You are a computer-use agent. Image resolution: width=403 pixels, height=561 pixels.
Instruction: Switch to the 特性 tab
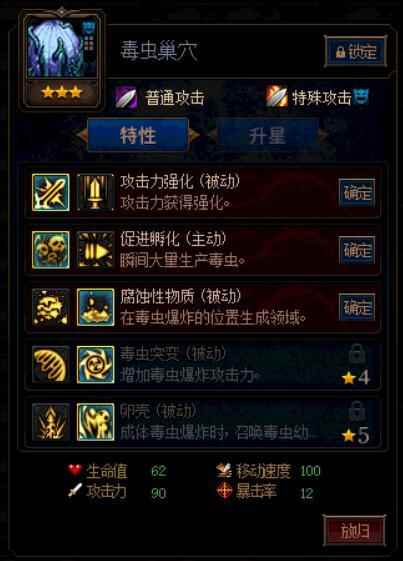[138, 135]
